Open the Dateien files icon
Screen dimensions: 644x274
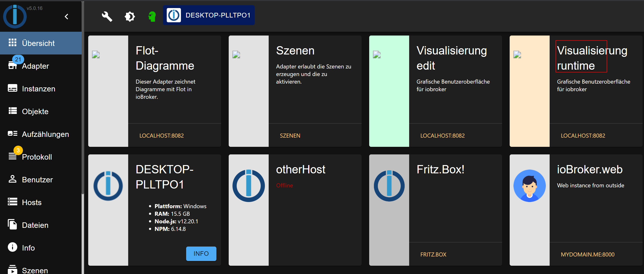tap(13, 225)
